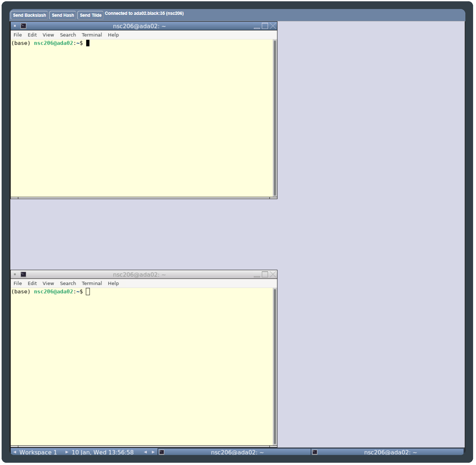Click connection status text 'Connected to ada02.black:35'
The width and height of the screenshot is (476, 465).
coord(144,14)
